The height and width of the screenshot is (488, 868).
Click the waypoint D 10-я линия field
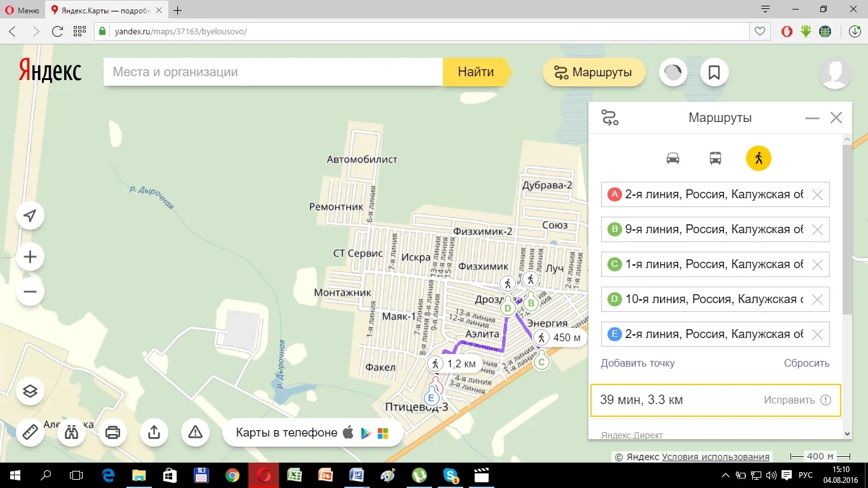tap(715, 299)
